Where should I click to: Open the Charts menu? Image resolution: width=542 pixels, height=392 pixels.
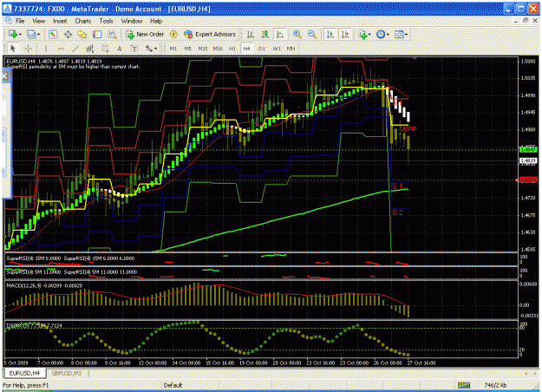tap(83, 21)
